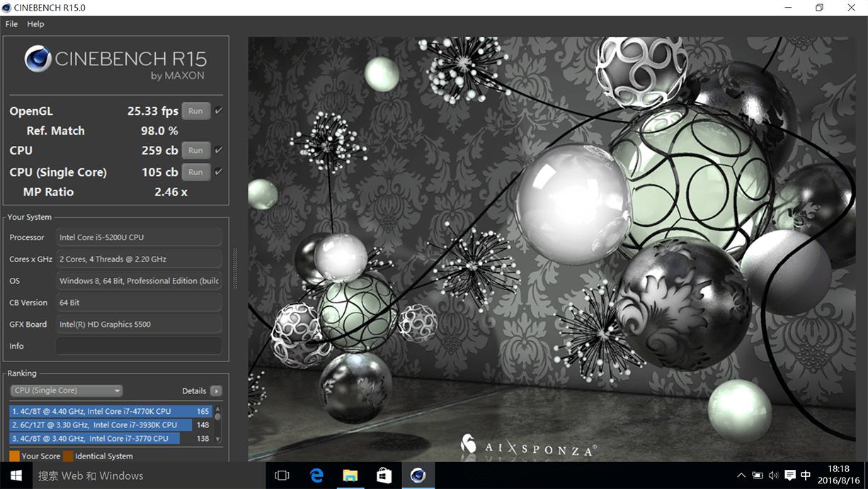Click the Task View icon on the taskbar
The image size is (868, 489).
pos(282,475)
